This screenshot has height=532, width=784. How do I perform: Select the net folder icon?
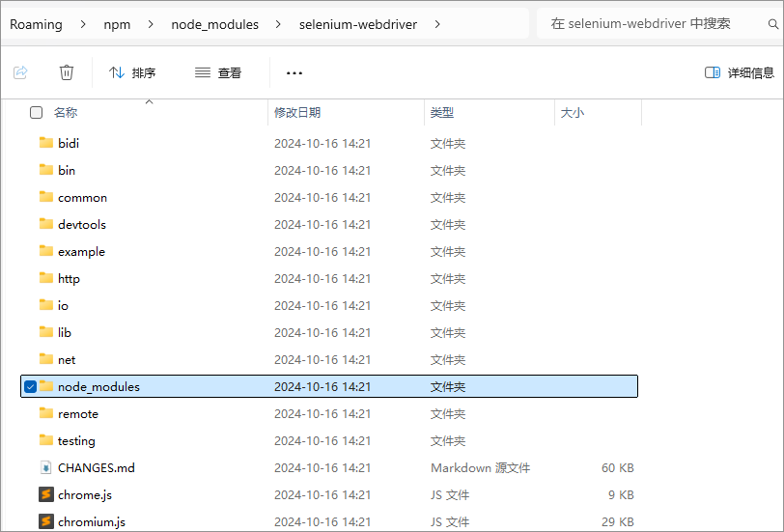[x=46, y=359]
